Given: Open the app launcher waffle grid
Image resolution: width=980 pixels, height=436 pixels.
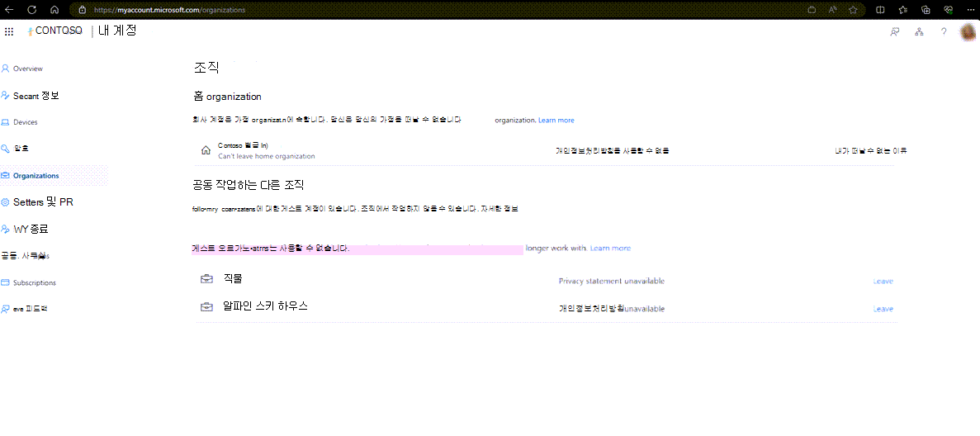Looking at the screenshot, I should pos(9,32).
